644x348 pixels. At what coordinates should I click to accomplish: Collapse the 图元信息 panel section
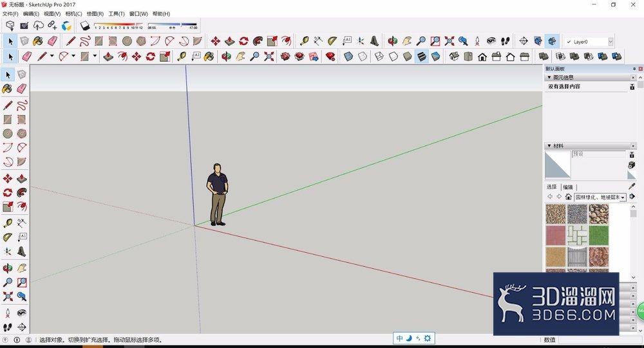(549, 77)
